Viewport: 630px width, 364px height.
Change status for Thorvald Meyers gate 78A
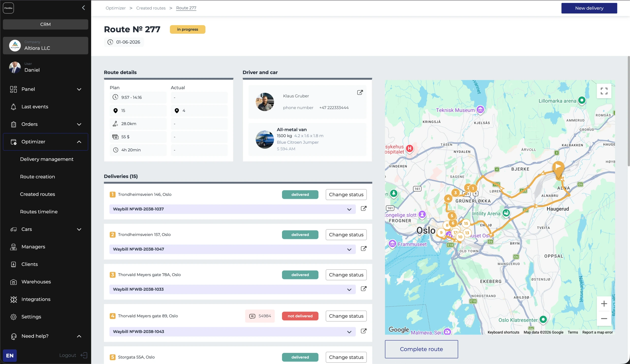click(x=346, y=275)
